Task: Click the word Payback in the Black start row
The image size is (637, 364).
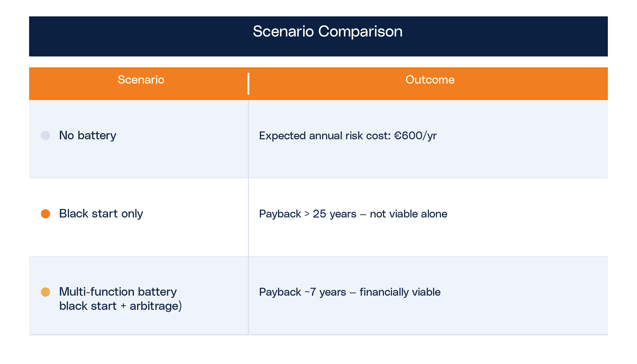Action: (280, 214)
